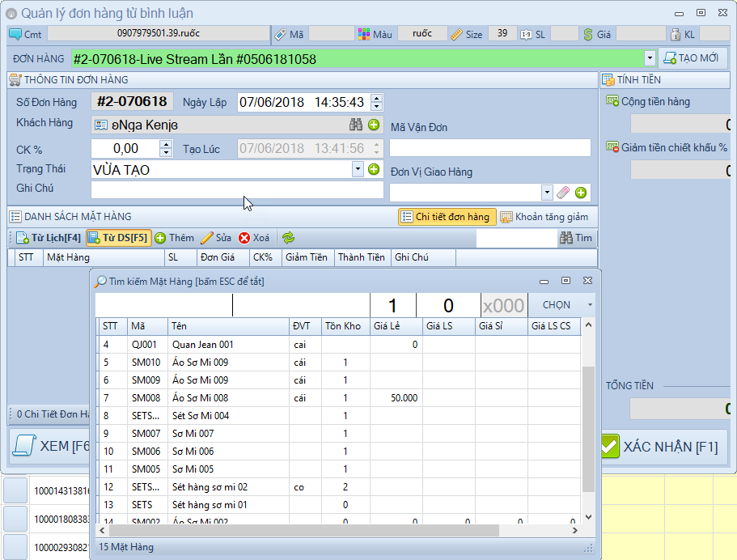Click XEM [F6] button

[50, 446]
